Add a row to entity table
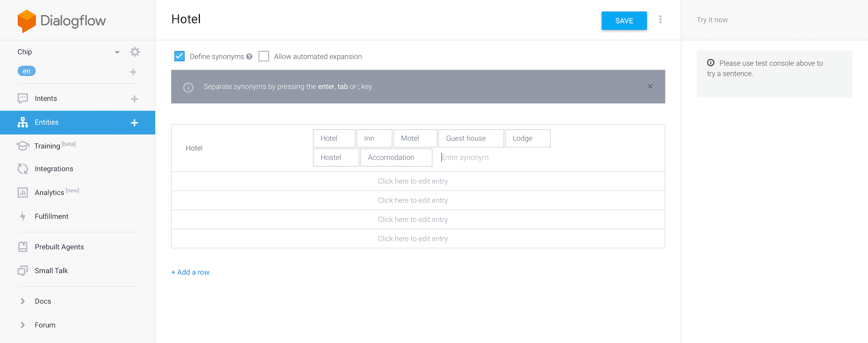The width and height of the screenshot is (868, 343). click(x=190, y=272)
